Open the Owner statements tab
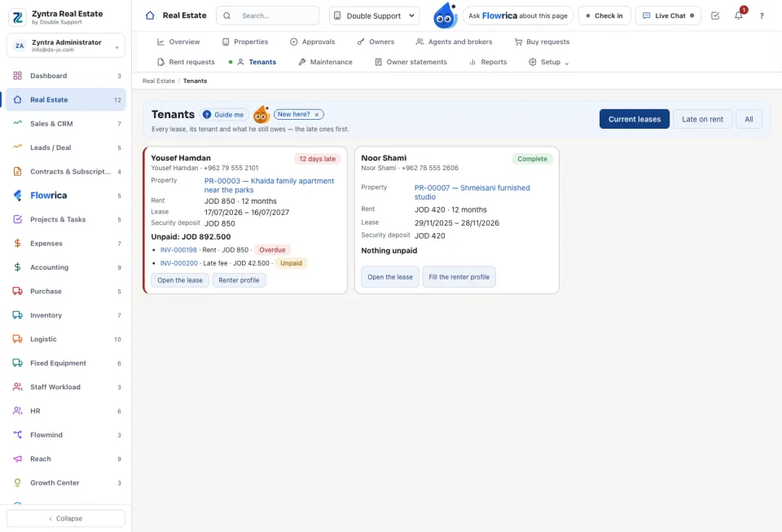Screen dimensions: 782x532 click(x=411, y=62)
